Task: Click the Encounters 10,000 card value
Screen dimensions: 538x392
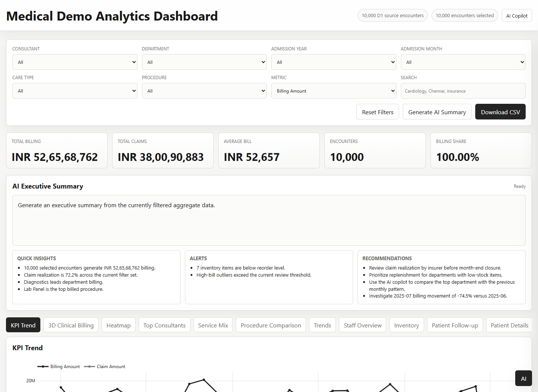Action: [347, 157]
